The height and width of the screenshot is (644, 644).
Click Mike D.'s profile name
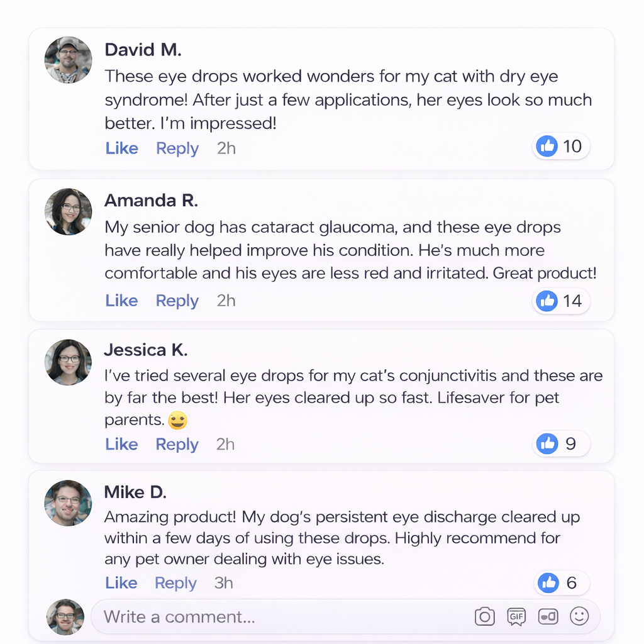[x=135, y=492]
